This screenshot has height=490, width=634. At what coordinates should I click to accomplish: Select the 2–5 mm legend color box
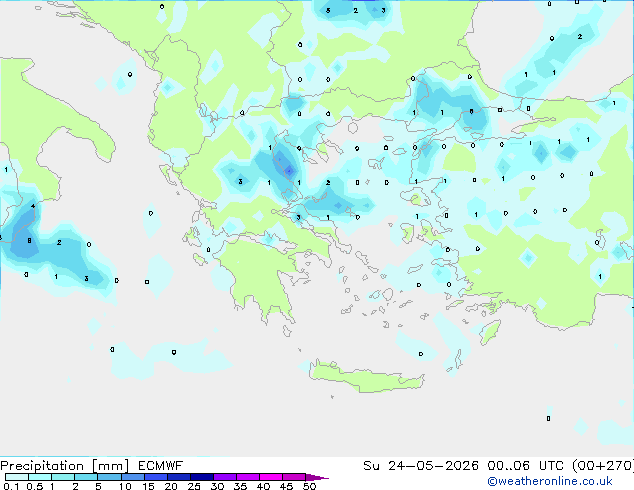point(86,477)
